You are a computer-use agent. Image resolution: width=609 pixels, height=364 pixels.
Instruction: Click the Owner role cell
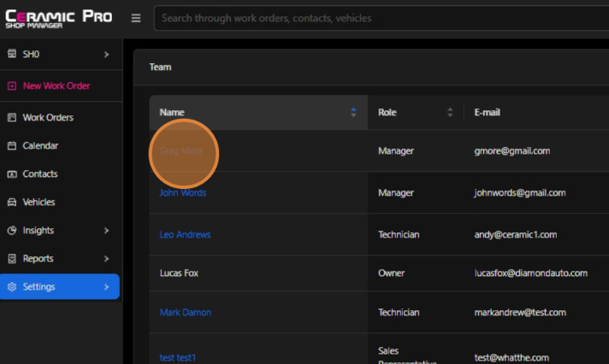(392, 273)
